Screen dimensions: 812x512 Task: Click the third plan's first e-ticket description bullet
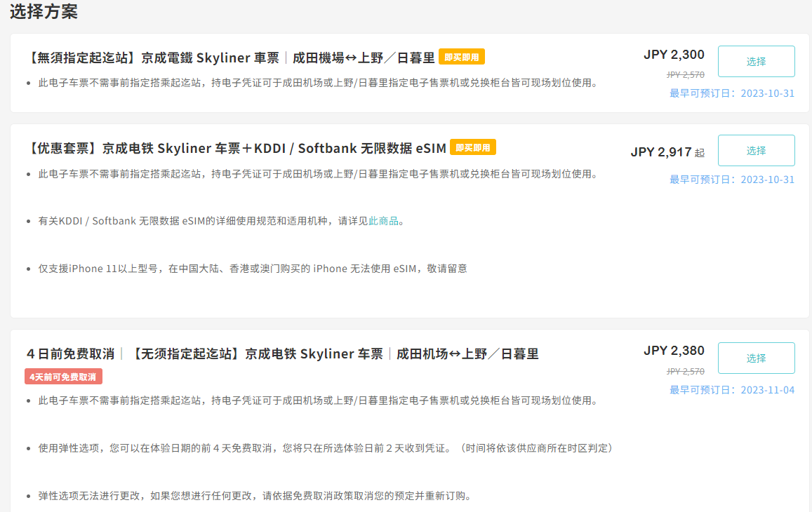[318, 400]
